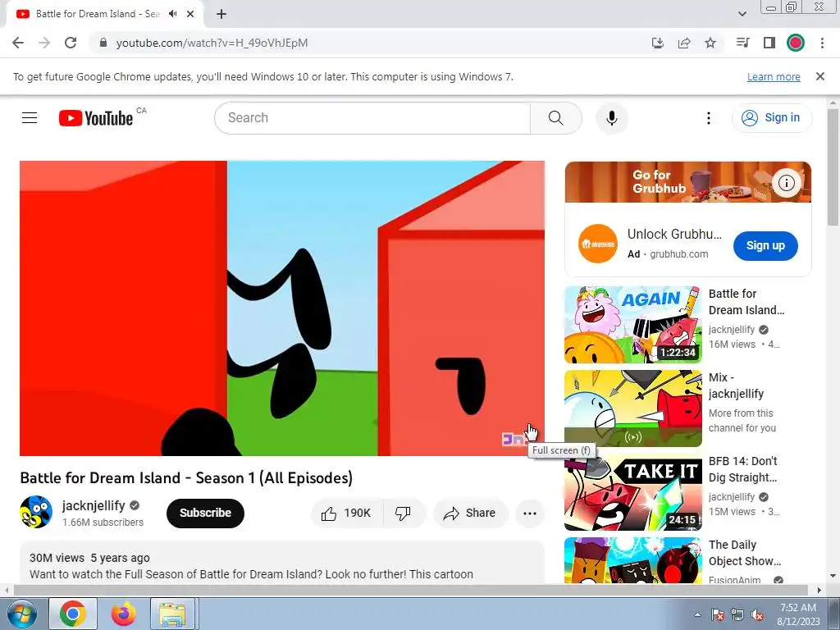Subscribe to jacknjellify channel
The width and height of the screenshot is (840, 630).
tap(205, 514)
